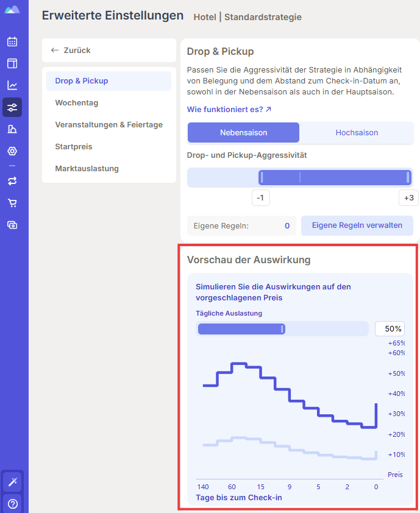The image size is (420, 513).
Task: Open the Startpreis section
Action: [x=74, y=147]
